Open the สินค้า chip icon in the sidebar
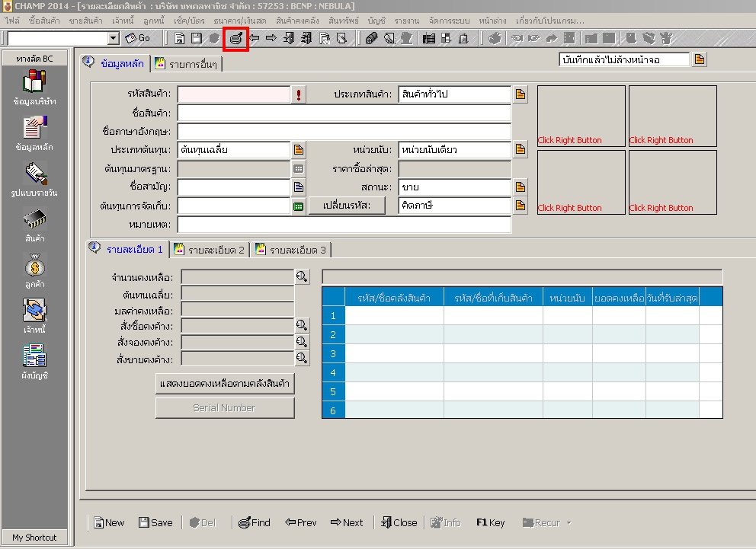The width and height of the screenshot is (756, 549). 35,225
